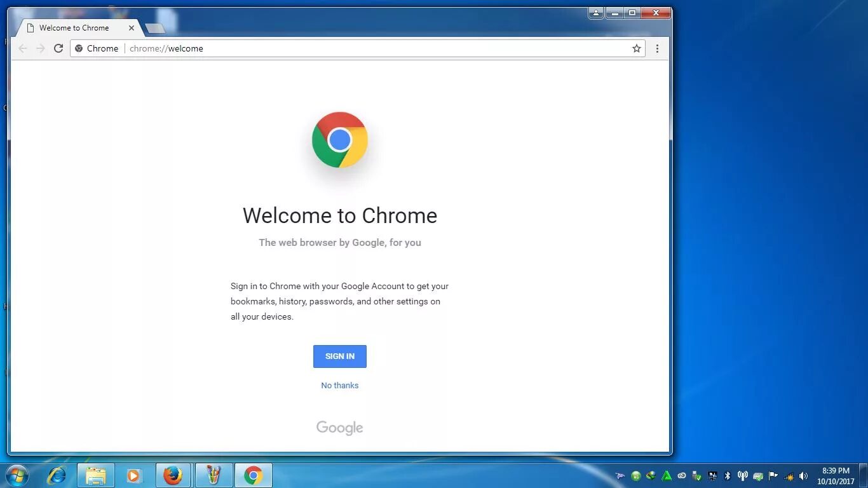Click the Chrome site info icon in address bar
The image size is (868, 488).
[79, 48]
